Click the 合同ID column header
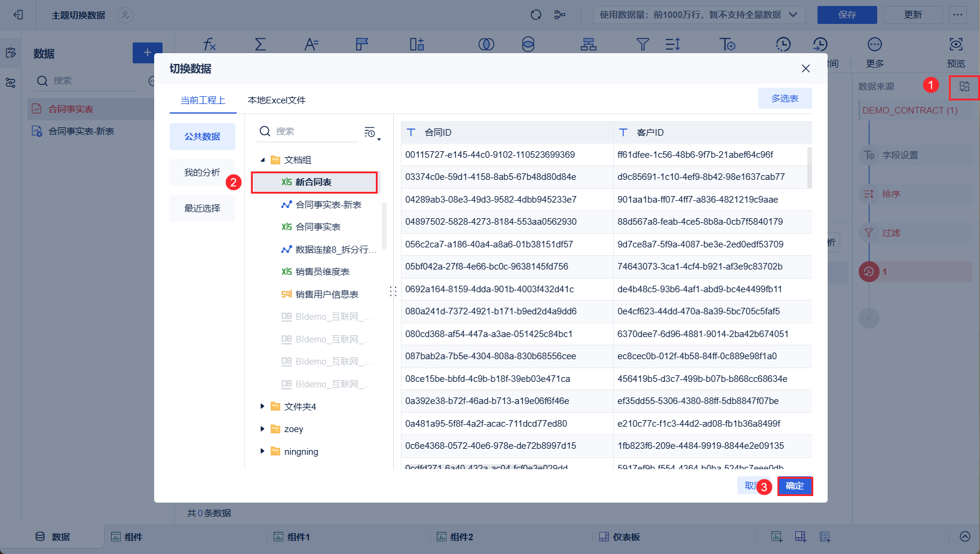Image resolution: width=980 pixels, height=554 pixels. (507, 133)
